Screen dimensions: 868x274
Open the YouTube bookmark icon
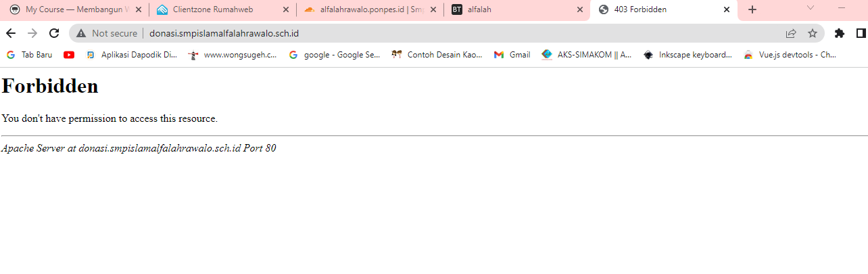coord(69,55)
